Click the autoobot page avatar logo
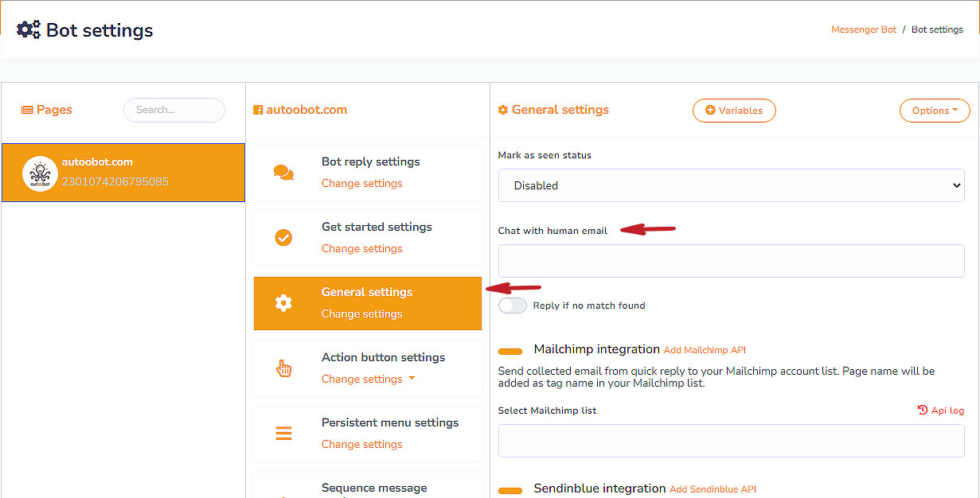This screenshot has height=498, width=980. pyautogui.click(x=40, y=173)
